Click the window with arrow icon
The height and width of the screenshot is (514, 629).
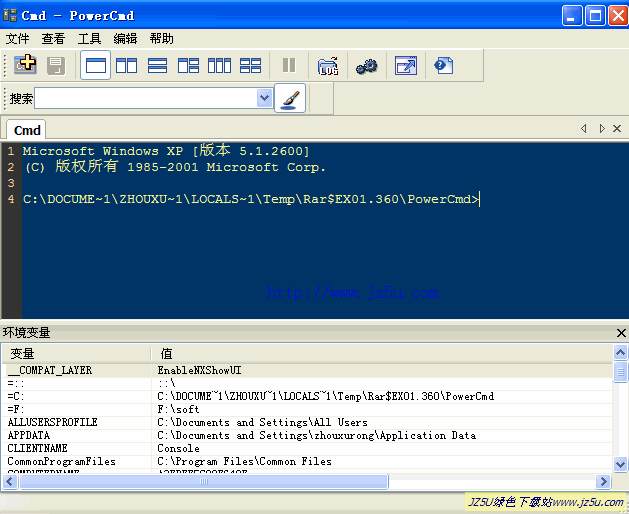406,65
